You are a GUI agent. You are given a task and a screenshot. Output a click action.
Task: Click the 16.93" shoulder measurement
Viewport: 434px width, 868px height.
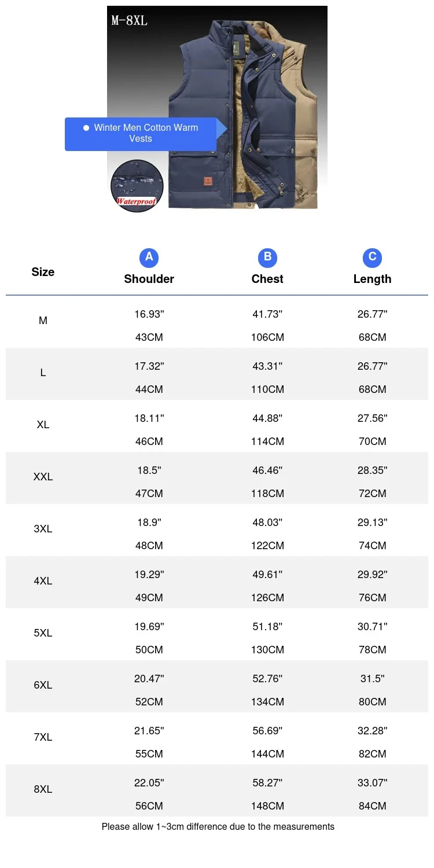[149, 314]
